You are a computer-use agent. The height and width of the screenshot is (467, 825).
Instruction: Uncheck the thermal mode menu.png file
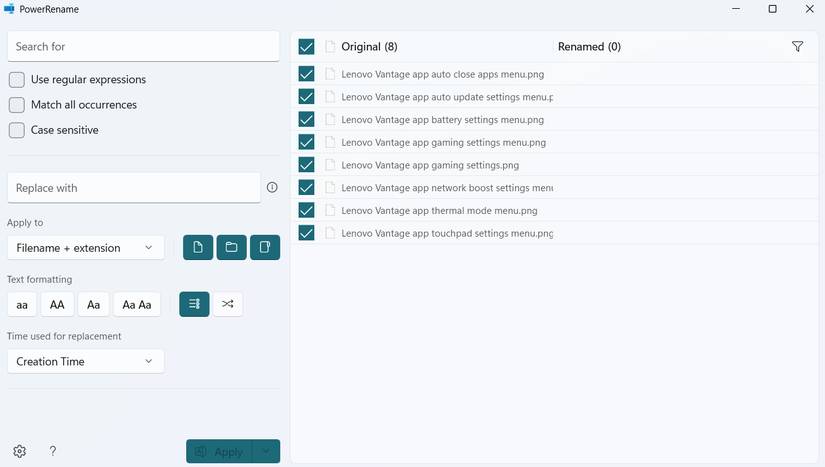point(306,210)
